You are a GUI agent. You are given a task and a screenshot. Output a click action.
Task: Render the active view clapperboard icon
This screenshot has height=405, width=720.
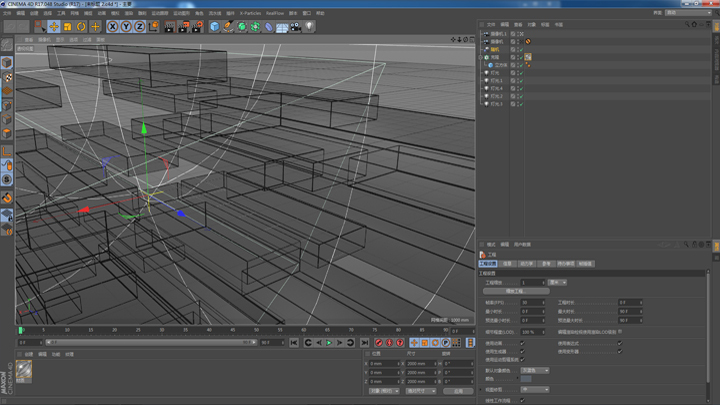[x=169, y=27]
